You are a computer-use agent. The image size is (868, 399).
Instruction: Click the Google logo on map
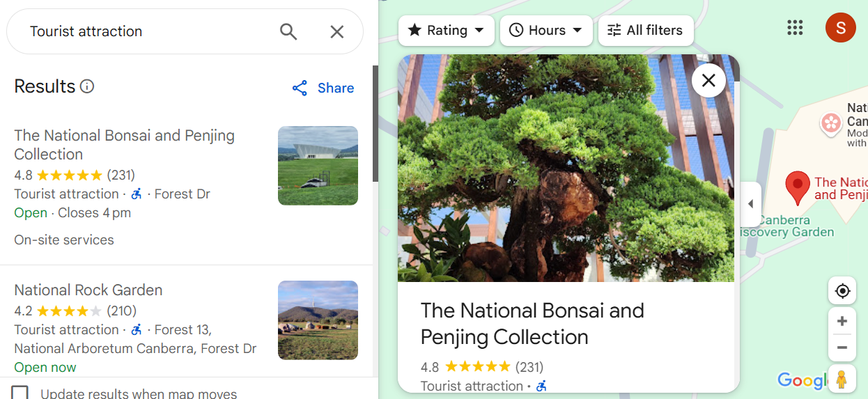pyautogui.click(x=803, y=380)
